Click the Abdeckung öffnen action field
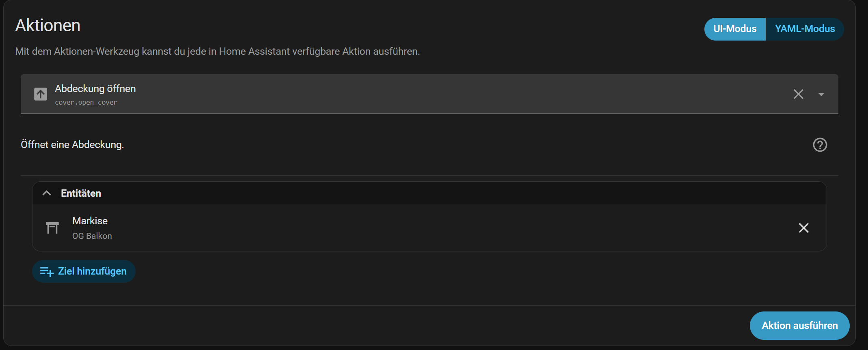 (429, 94)
